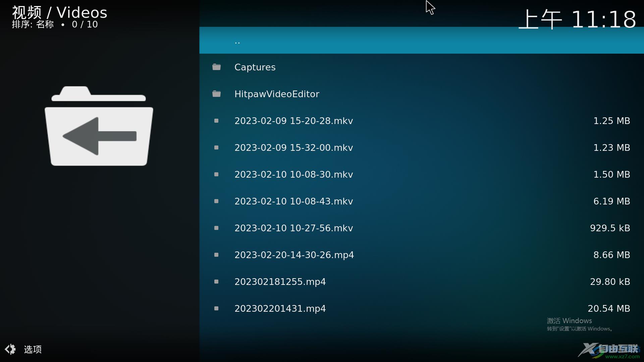Play 2023-02-09 15-20-28.mkv
Screen dimensions: 644x362
tap(422, 121)
